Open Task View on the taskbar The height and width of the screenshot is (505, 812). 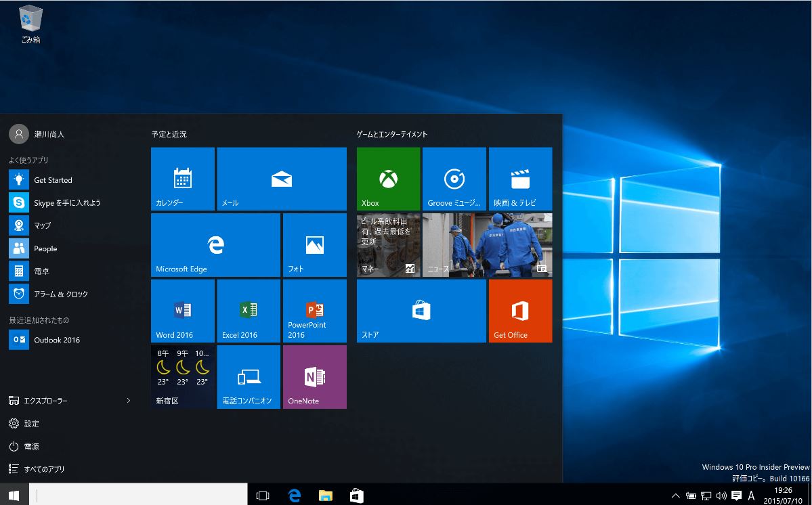pyautogui.click(x=263, y=496)
